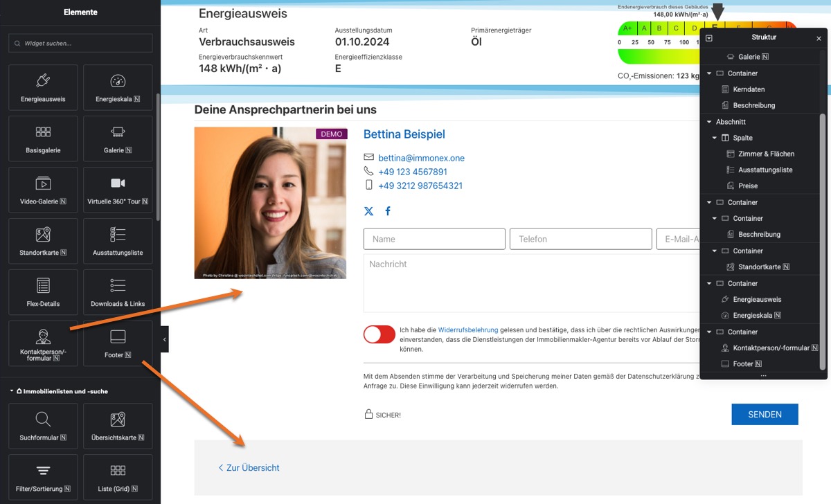Select the Virtuelle 360° Tour widget

click(118, 189)
